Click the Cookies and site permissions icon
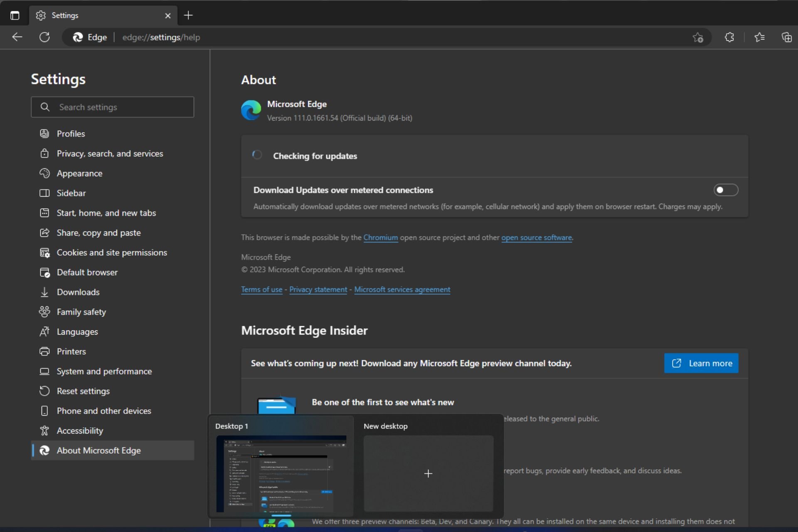Image resolution: width=798 pixels, height=532 pixels. click(44, 253)
